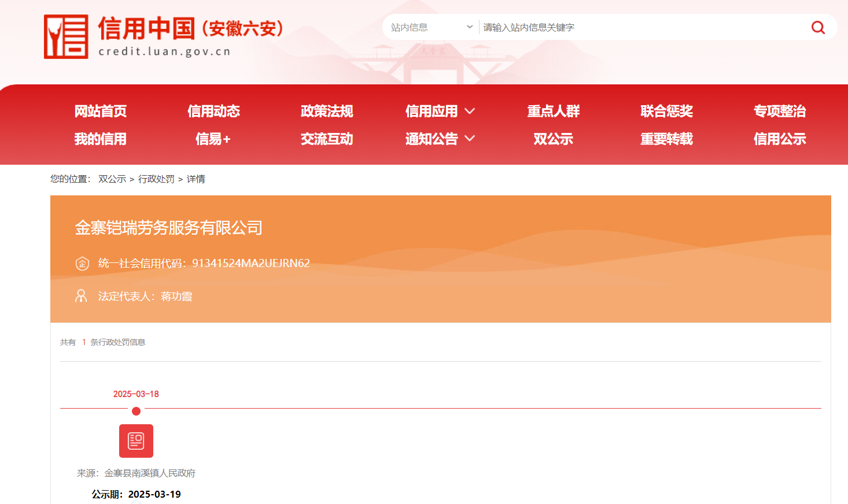Viewport: 848px width, 504px height.
Task: Click the person icon beside 法定代表人
Action: pyautogui.click(x=81, y=296)
